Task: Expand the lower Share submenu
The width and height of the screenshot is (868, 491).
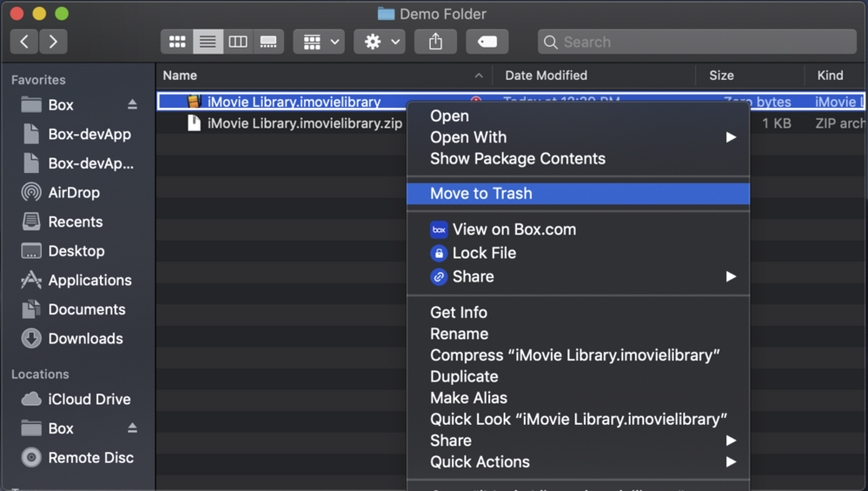Action: [578, 441]
